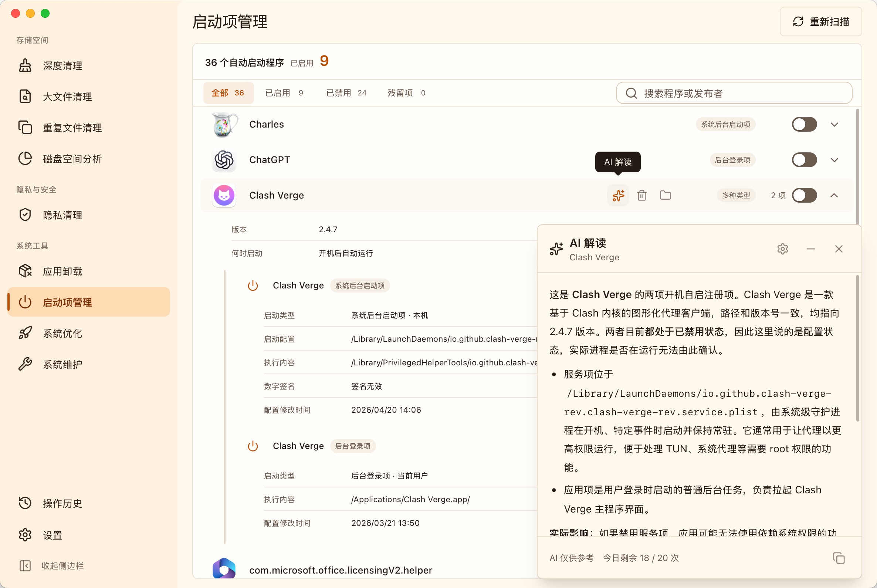Select the 全部 36 tab
The image size is (877, 588).
[x=228, y=93]
